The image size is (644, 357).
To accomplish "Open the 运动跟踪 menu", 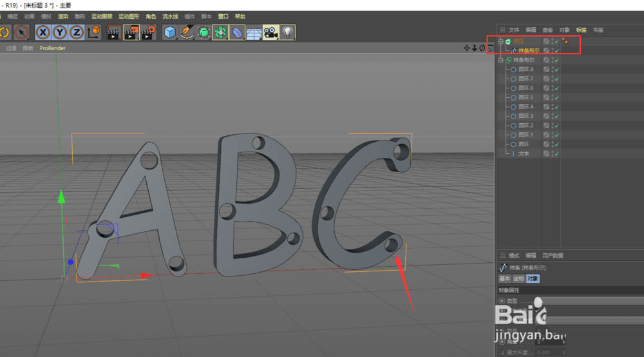I will click(102, 17).
